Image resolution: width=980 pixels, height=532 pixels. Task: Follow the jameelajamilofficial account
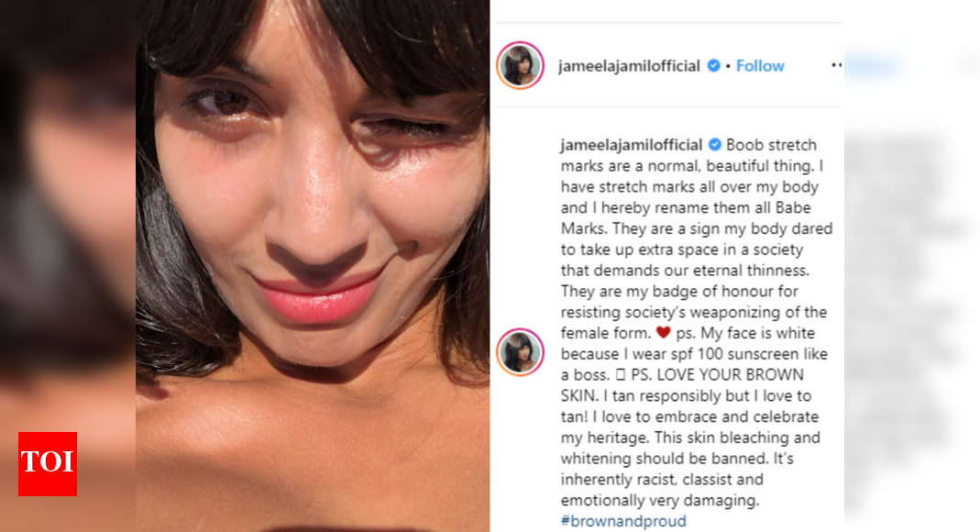point(760,66)
